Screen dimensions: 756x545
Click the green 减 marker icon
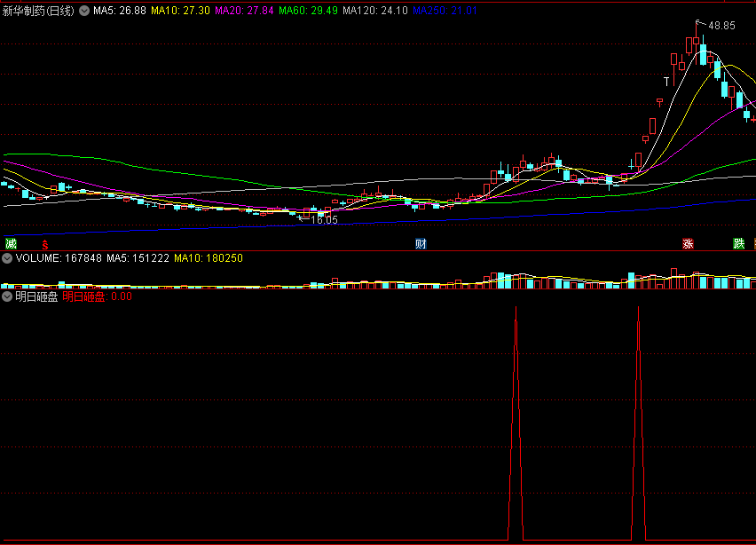click(x=11, y=243)
